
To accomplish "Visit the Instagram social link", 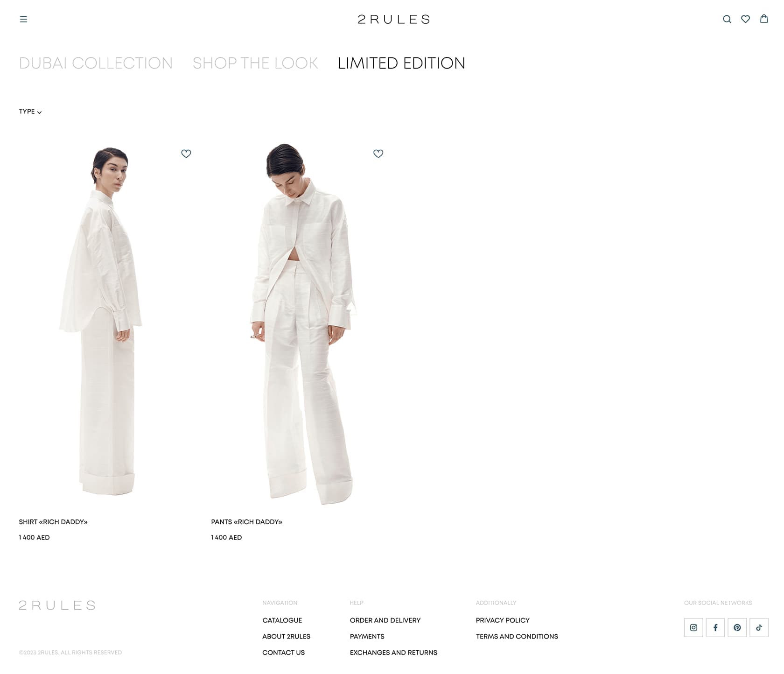I will click(693, 628).
